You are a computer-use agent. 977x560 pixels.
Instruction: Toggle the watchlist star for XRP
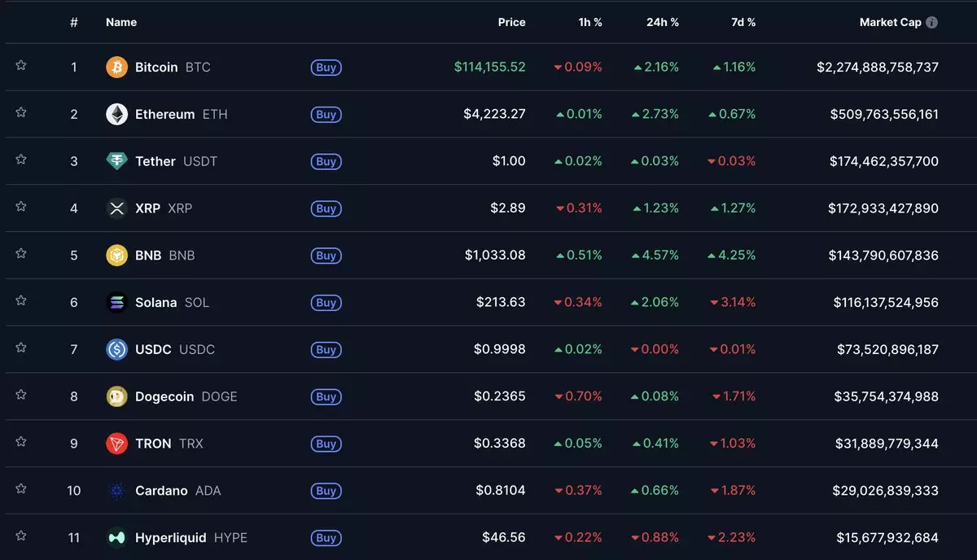[21, 207]
